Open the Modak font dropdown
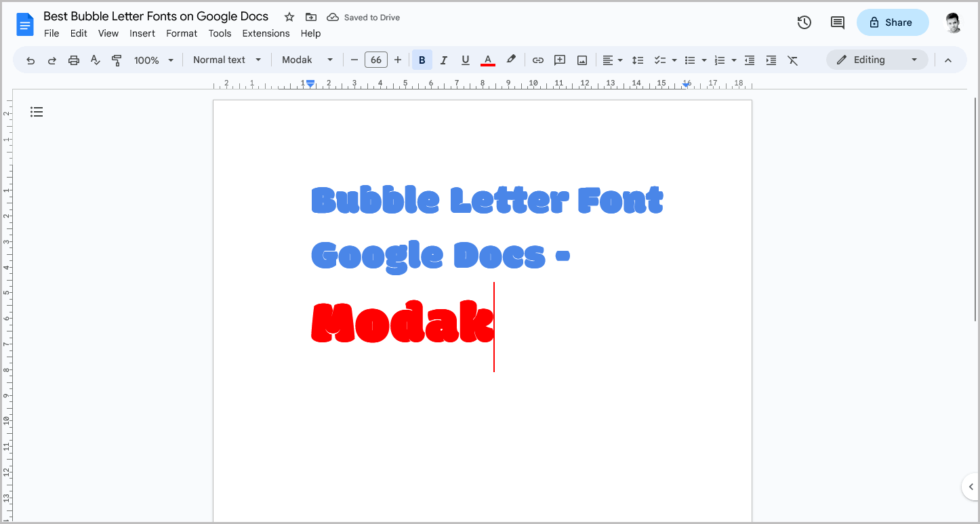980x524 pixels. (x=307, y=60)
